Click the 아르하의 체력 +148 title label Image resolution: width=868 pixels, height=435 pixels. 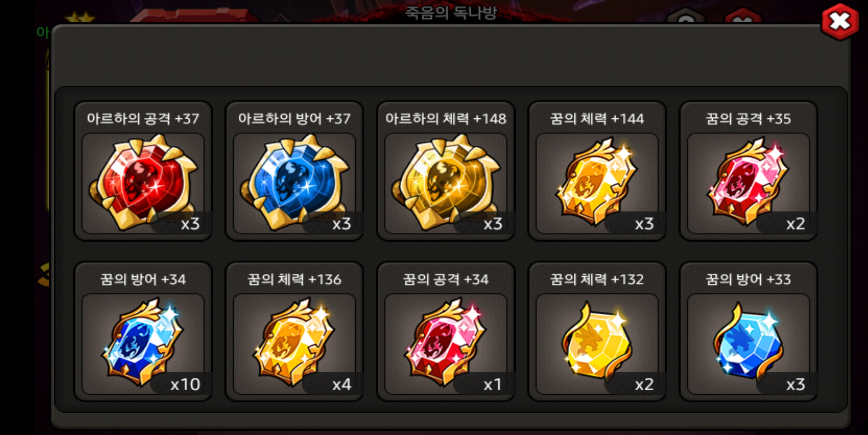point(446,119)
